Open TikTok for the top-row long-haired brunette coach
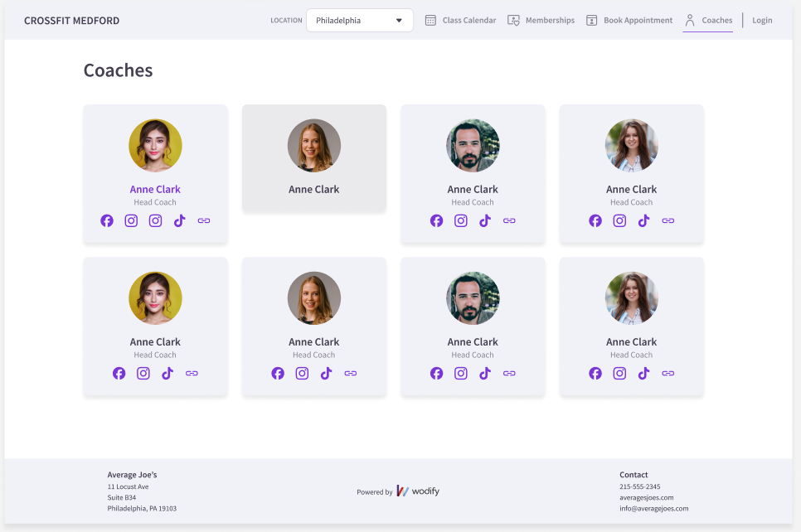The width and height of the screenshot is (801, 532). pyautogui.click(x=643, y=220)
